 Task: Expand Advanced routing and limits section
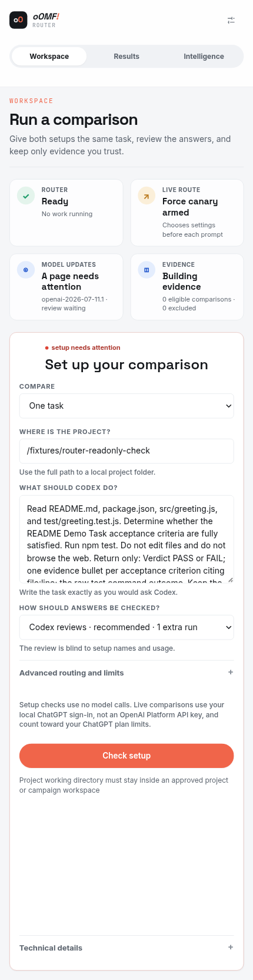[x=126, y=673]
